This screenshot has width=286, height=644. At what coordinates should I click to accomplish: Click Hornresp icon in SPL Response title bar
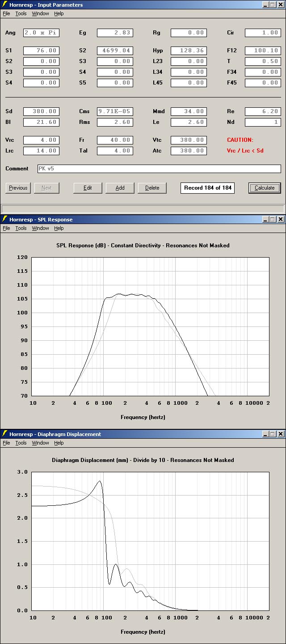coord(5,219)
